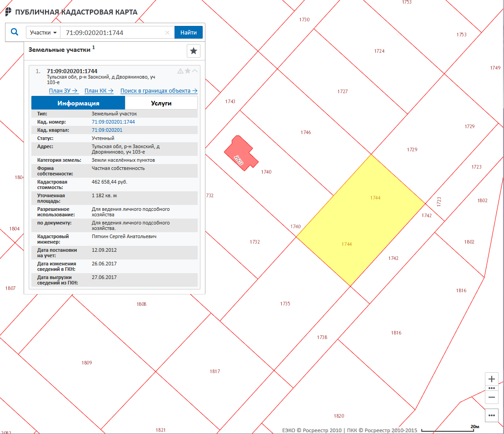Open favorites with the star button
Screen dimensions: 504x434
[x=194, y=51]
